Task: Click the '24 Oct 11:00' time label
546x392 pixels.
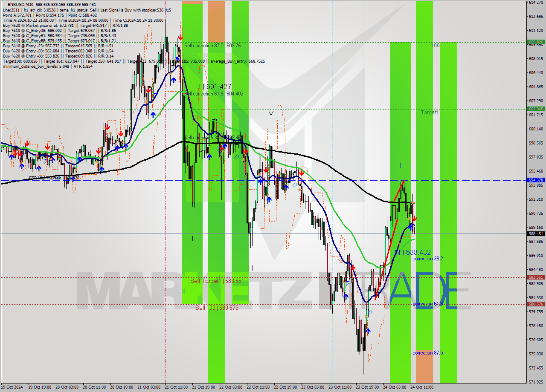Action: pyautogui.click(x=422, y=387)
